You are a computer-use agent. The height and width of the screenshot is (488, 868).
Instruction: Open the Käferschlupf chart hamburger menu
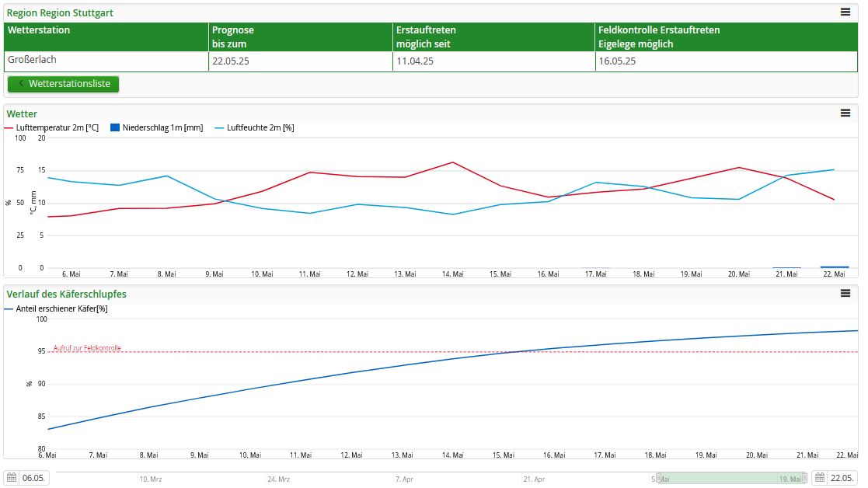pos(845,293)
